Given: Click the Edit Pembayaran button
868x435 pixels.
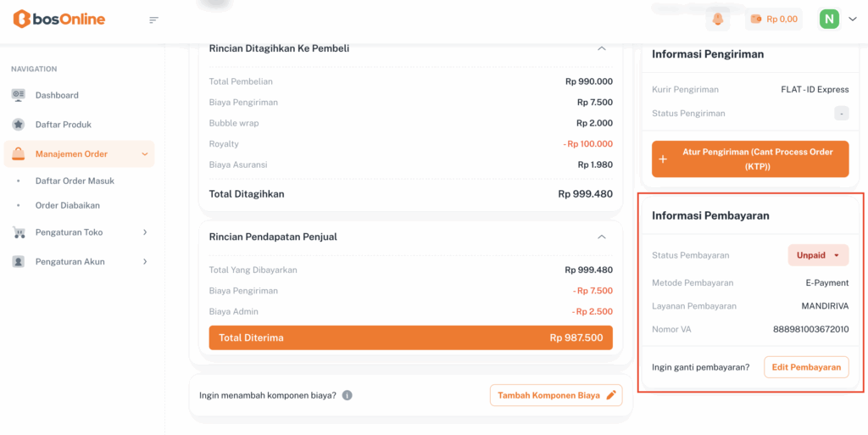Looking at the screenshot, I should tap(806, 367).
